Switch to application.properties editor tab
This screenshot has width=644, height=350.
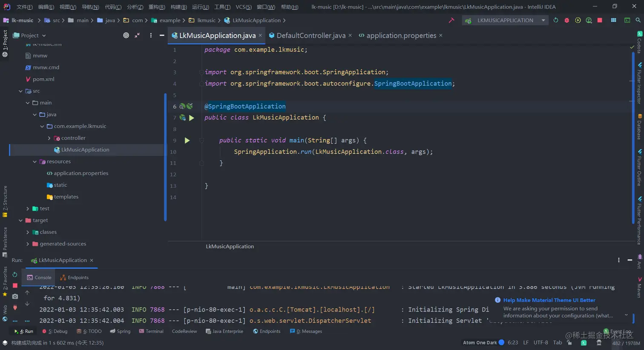pos(401,35)
